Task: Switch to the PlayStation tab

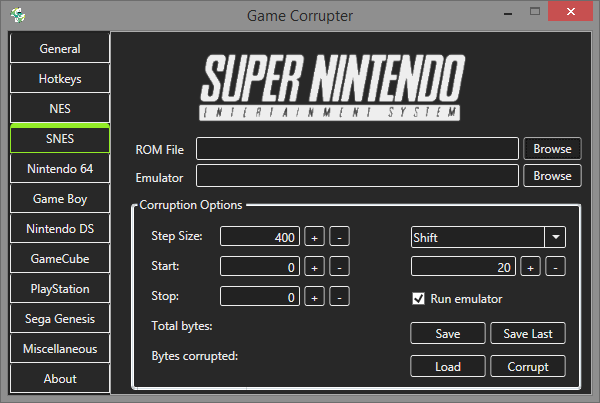Action: click(x=60, y=289)
